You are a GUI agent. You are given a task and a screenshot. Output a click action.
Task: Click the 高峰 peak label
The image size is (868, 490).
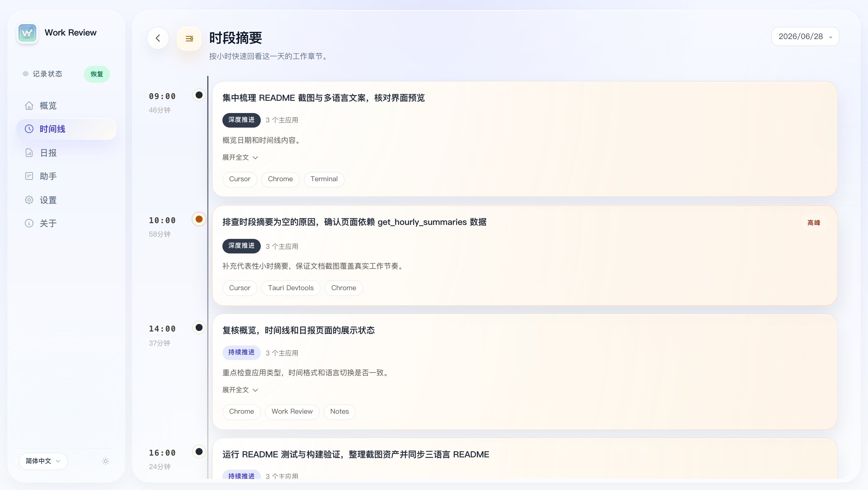814,223
